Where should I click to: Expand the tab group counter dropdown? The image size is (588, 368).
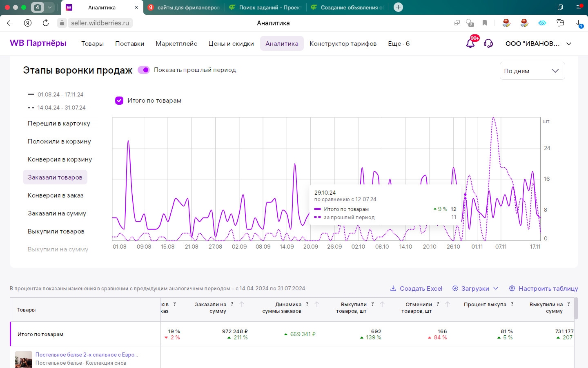tap(50, 7)
